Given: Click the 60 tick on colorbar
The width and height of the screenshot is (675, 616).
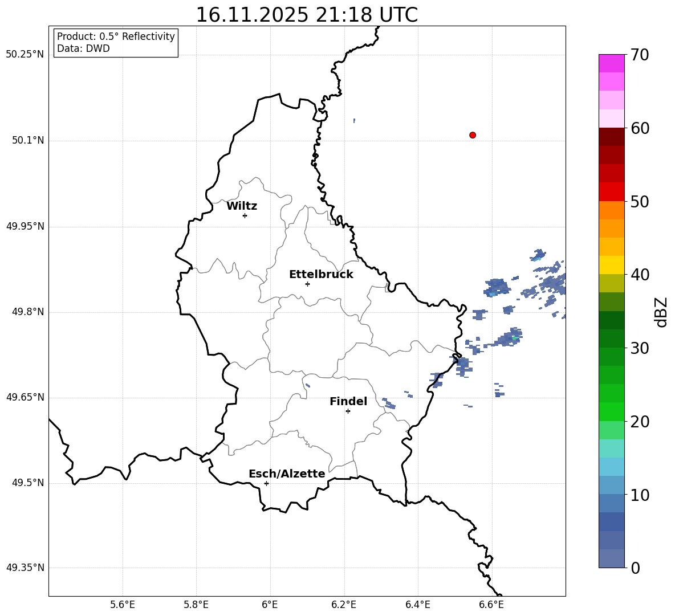Looking at the screenshot, I should coord(640,128).
